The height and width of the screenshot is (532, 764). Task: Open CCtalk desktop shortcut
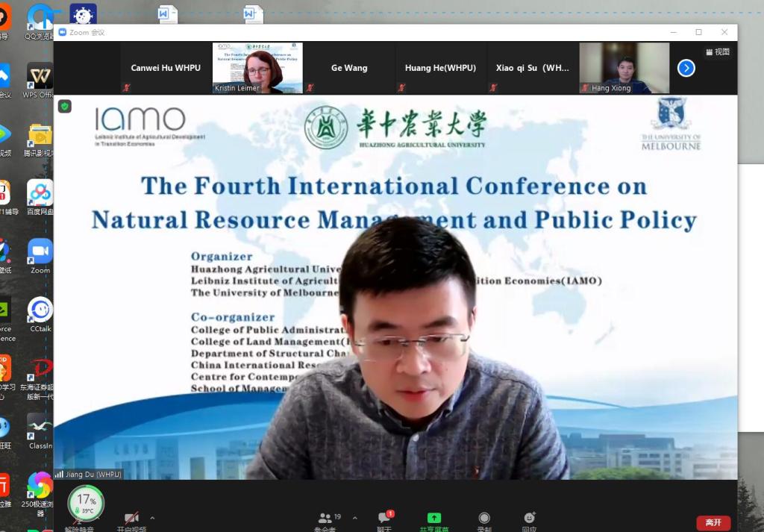pyautogui.click(x=40, y=310)
